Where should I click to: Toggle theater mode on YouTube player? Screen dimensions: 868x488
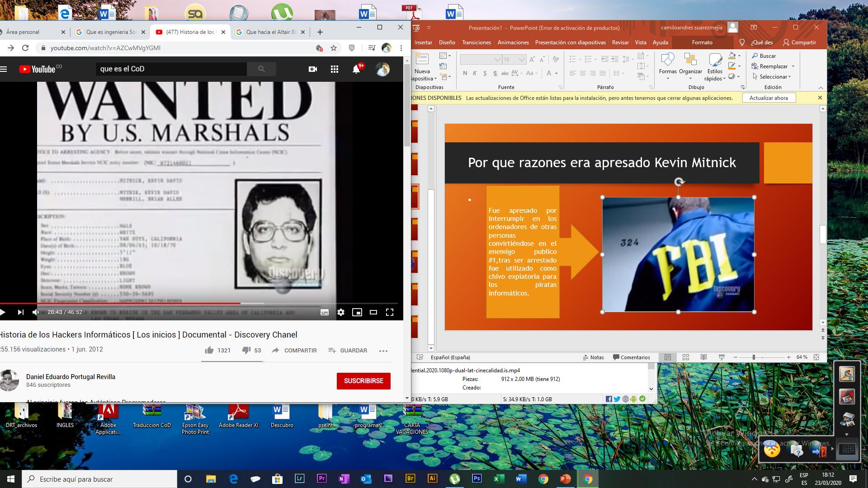pos(373,312)
